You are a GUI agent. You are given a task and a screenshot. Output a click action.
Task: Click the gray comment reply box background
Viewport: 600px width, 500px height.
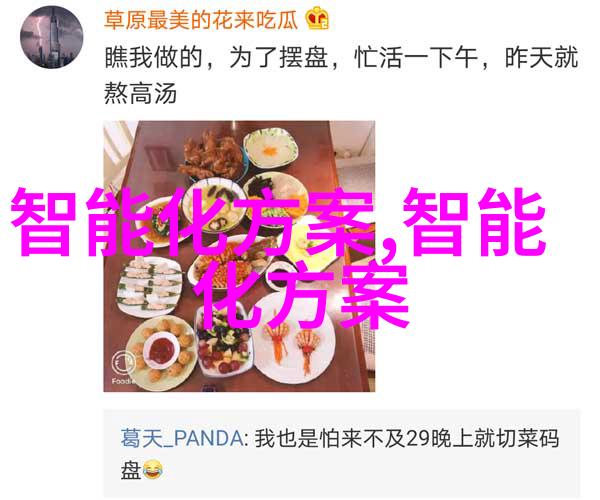pyautogui.click(x=342, y=453)
